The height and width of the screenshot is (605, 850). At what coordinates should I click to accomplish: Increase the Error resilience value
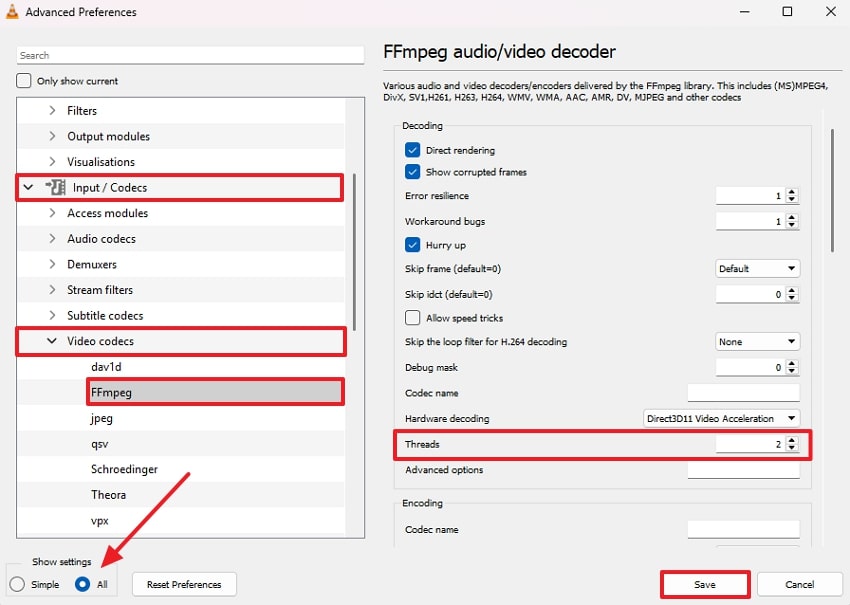tap(792, 191)
